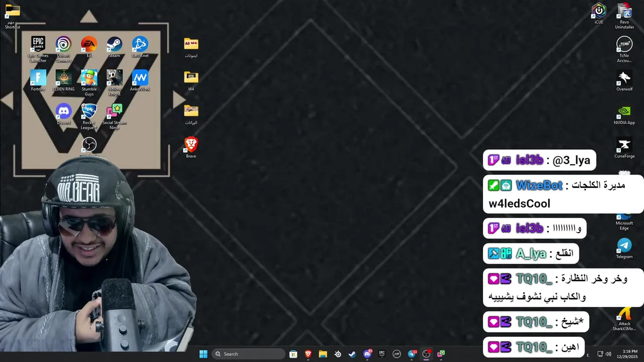Open the TcNo Account Switcher shortcut
The height and width of the screenshot is (362, 644).
(x=624, y=50)
